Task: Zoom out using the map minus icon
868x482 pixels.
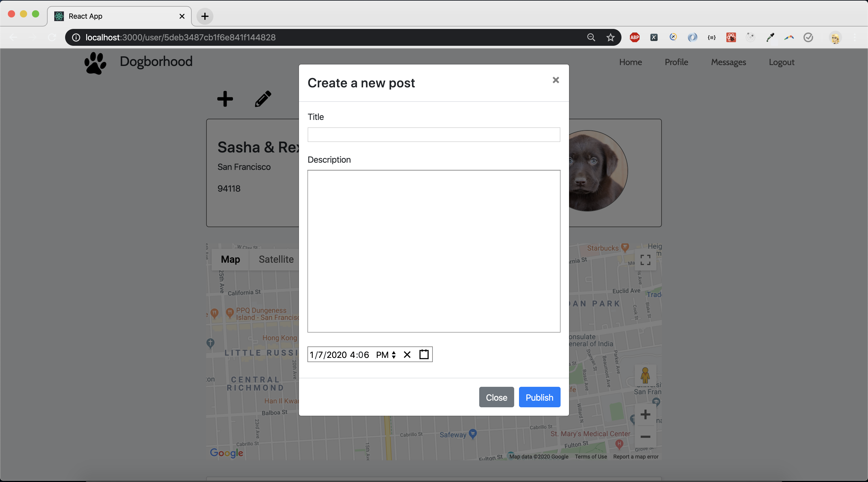Action: coord(645,437)
